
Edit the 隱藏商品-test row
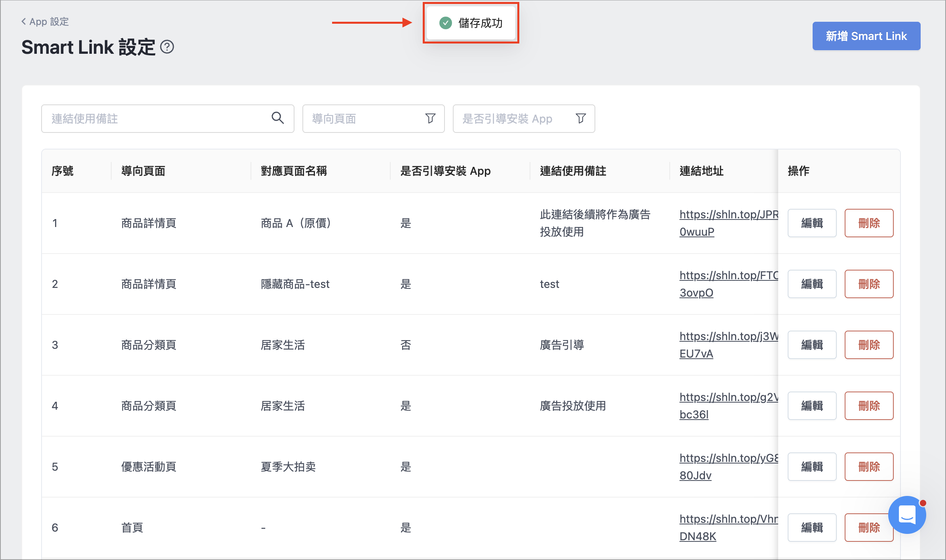[812, 284]
